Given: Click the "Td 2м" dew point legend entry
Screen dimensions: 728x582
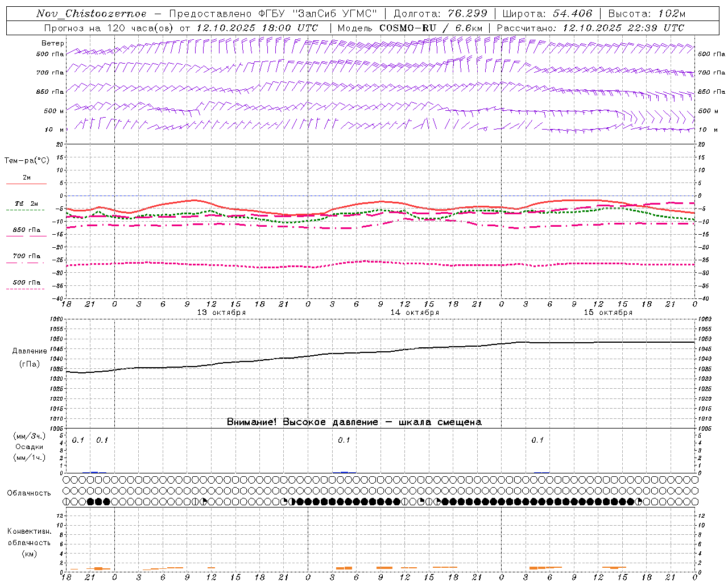Looking at the screenshot, I should click(x=26, y=203).
